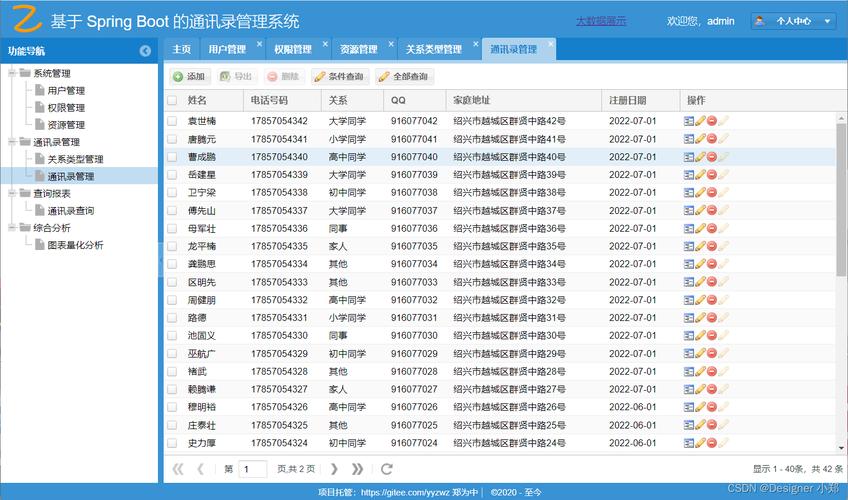Image resolution: width=848 pixels, height=500 pixels.
Task: Check the box for 袁世楠
Action: click(x=172, y=121)
